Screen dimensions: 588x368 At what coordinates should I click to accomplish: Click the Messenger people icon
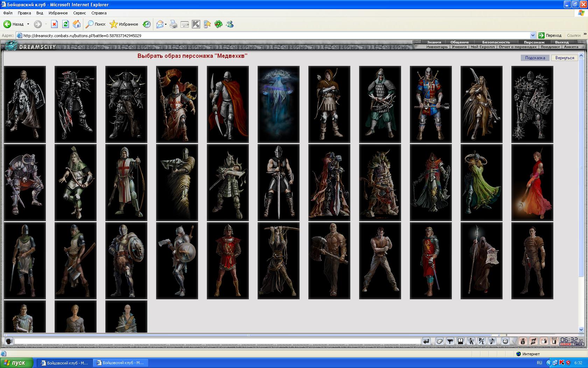(230, 24)
